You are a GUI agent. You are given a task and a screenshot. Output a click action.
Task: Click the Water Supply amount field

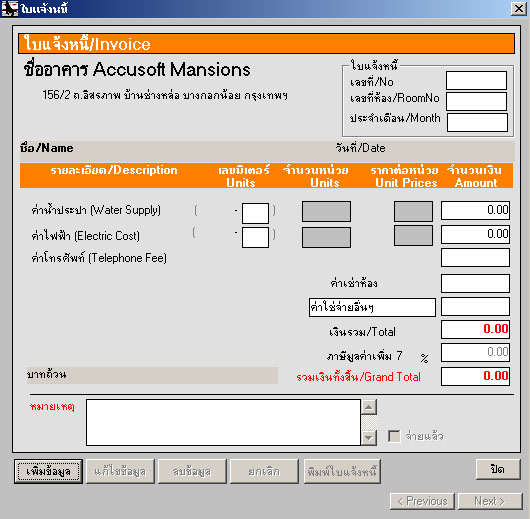coord(475,210)
